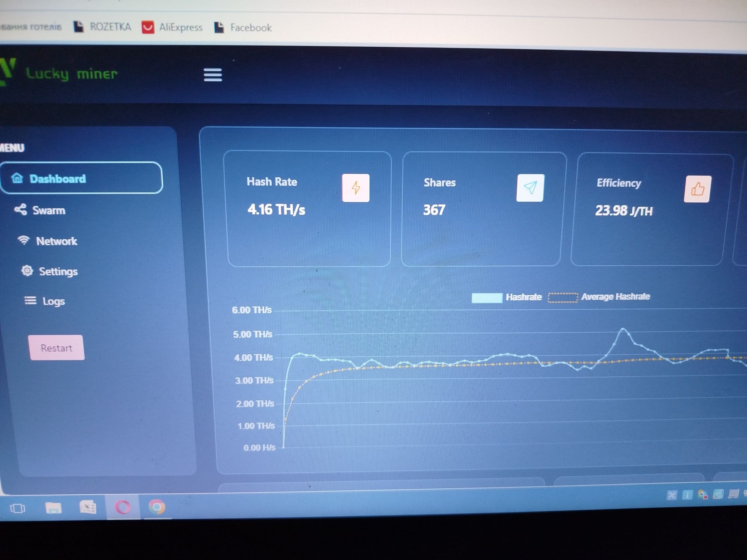Image resolution: width=747 pixels, height=560 pixels.
Task: Click the MENU sidebar heading
Action: (x=12, y=148)
